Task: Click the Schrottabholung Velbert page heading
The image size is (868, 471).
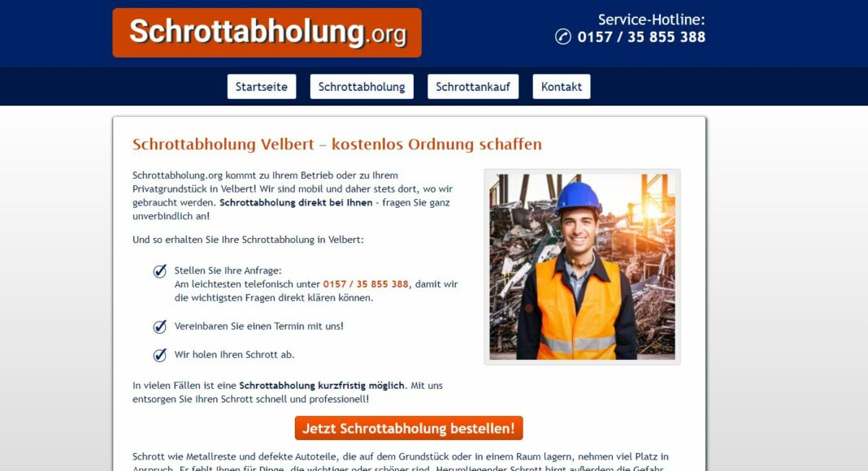Action: pos(336,145)
